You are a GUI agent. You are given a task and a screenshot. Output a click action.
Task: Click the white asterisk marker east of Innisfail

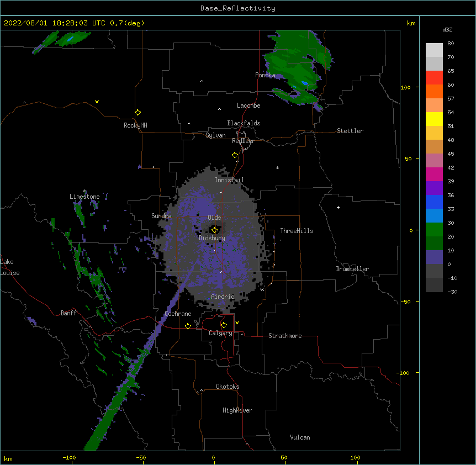coord(277,167)
